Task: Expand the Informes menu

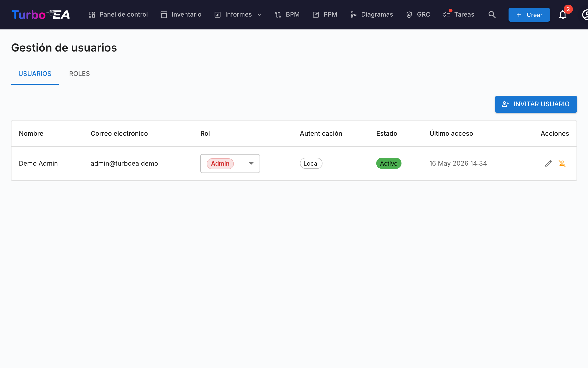Action: [x=238, y=14]
